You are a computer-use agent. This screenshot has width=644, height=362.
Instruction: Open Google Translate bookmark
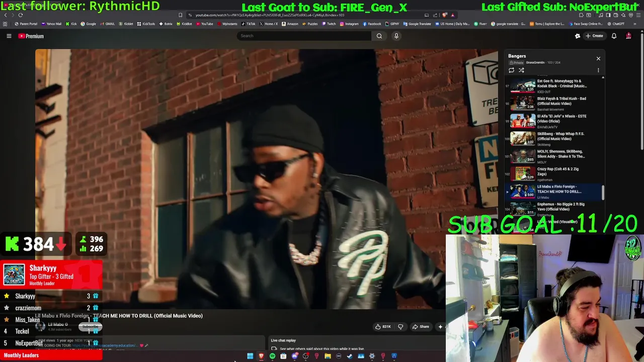pyautogui.click(x=418, y=24)
